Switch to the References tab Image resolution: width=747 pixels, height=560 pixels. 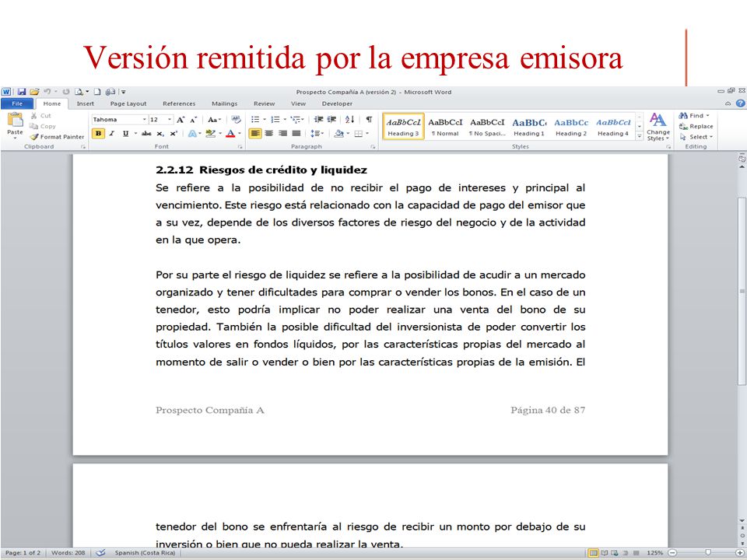coord(179,103)
